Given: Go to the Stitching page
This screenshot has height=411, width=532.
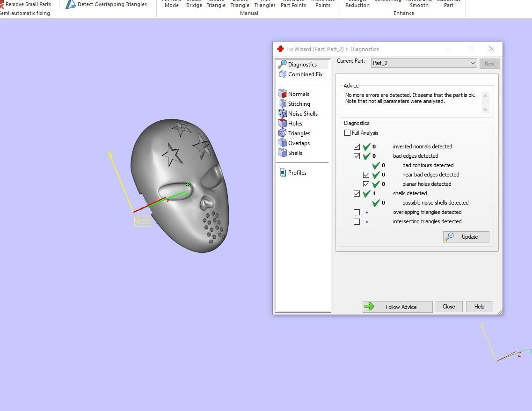Looking at the screenshot, I should (x=294, y=103).
